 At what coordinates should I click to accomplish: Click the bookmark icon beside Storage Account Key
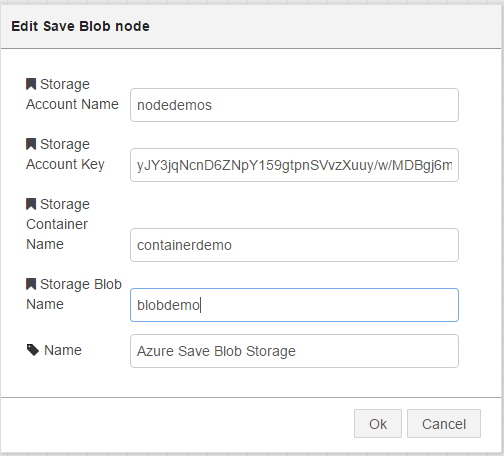(31, 144)
